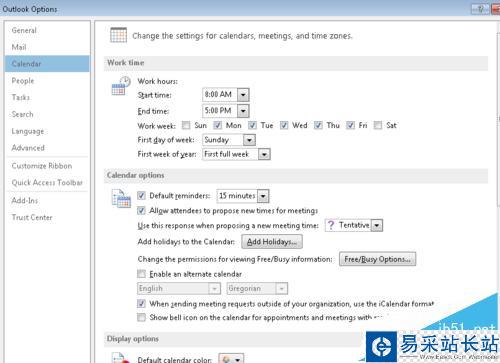500x363 pixels.
Task: Open the Default calendar color dropdown
Action: 238,359
